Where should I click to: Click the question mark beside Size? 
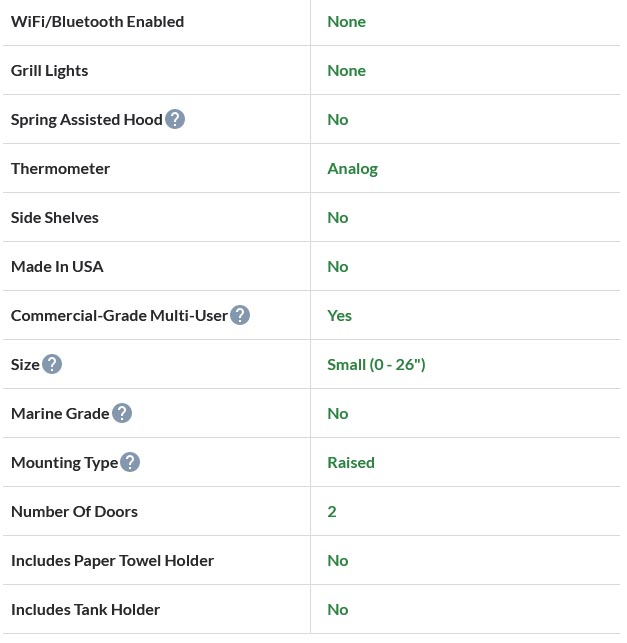click(52, 364)
